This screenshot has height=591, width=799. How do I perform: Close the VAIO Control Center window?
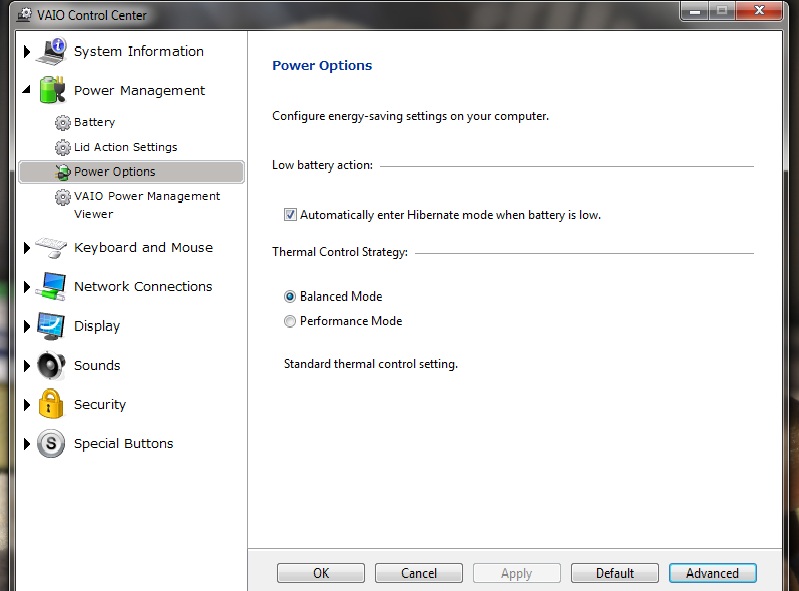coord(759,10)
